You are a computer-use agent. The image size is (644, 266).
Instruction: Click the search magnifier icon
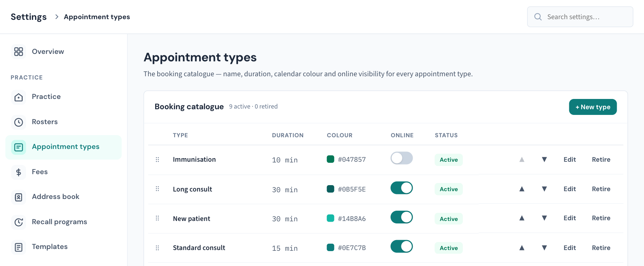538,17
